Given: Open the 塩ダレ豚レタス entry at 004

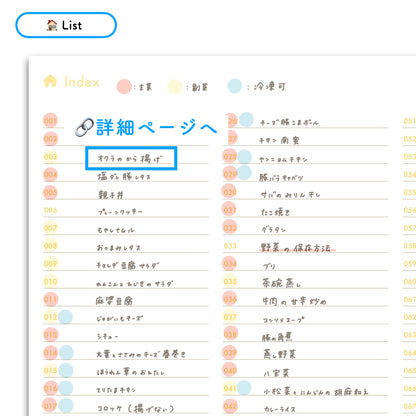Looking at the screenshot, I should (124, 176).
